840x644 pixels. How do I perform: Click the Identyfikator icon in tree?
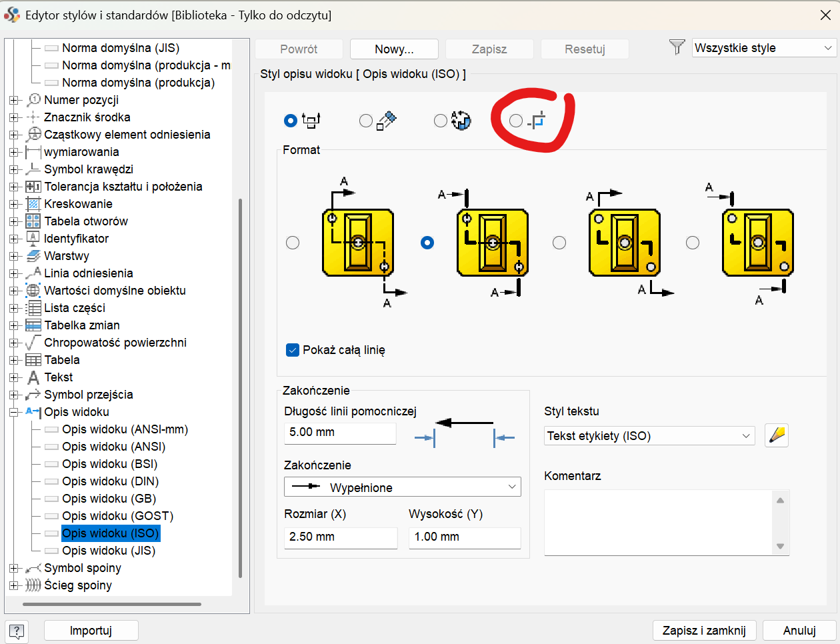pyautogui.click(x=33, y=239)
